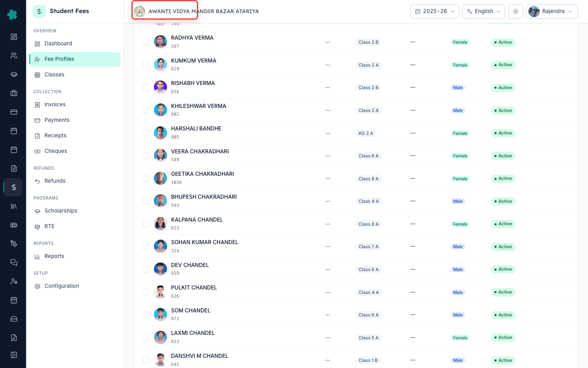Tick the checkbox for RISHABH VERMA
Screen dimensions: 588x368
coord(146,87)
